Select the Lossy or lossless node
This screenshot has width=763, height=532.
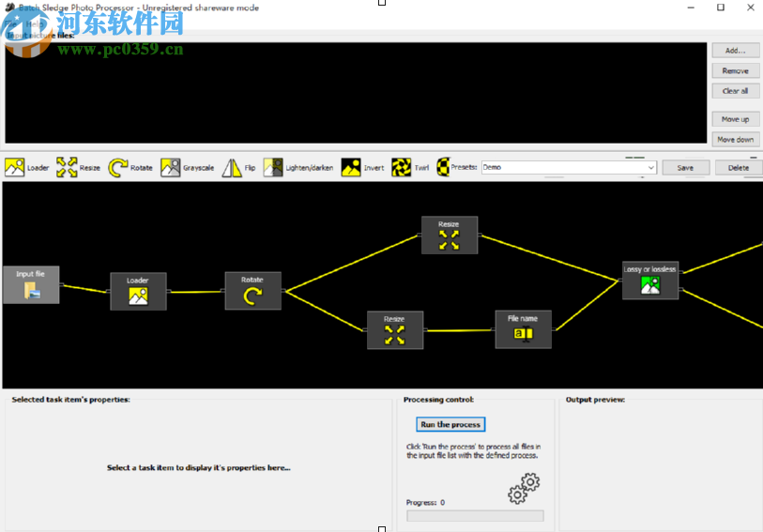tap(650, 281)
